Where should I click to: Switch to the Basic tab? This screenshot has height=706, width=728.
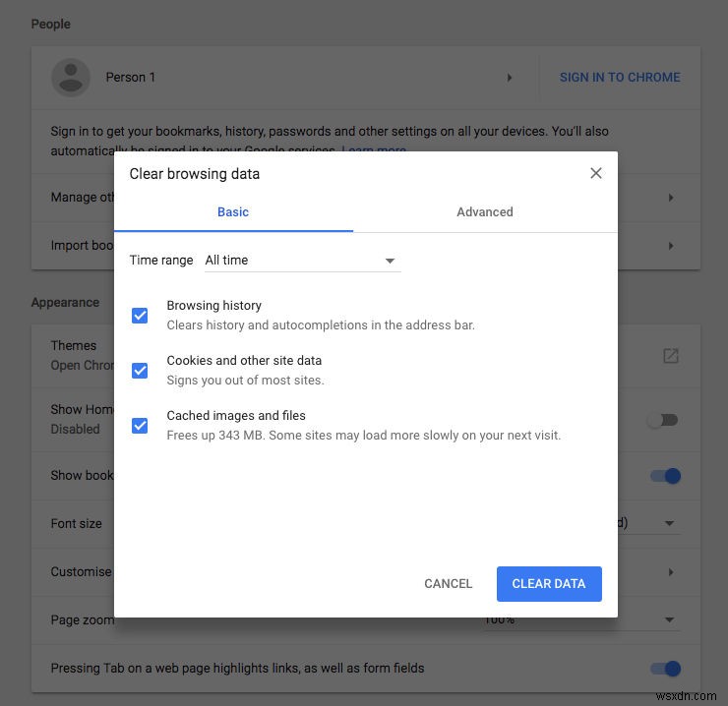(x=233, y=212)
